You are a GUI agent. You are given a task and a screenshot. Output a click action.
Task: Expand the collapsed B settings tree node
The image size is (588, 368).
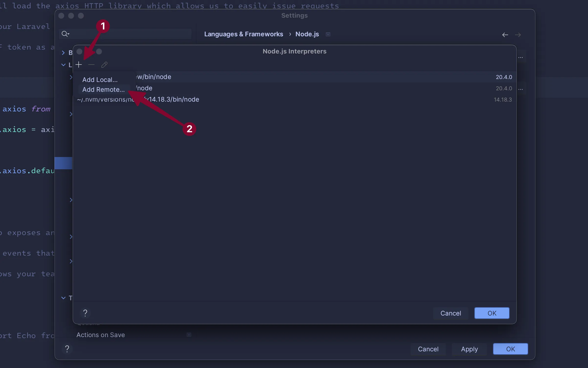(63, 53)
